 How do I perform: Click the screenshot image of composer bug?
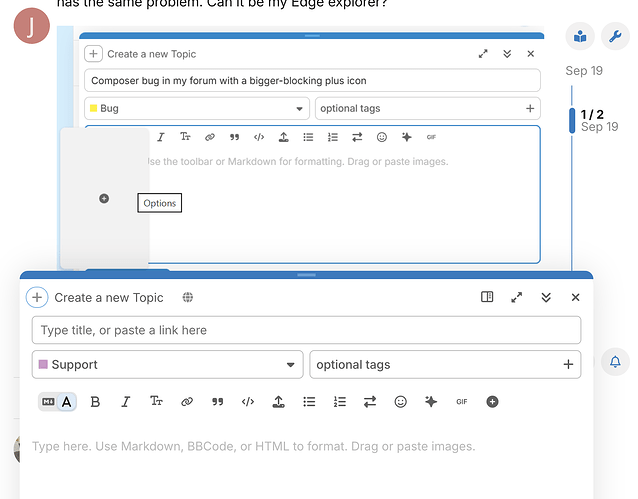(301, 148)
